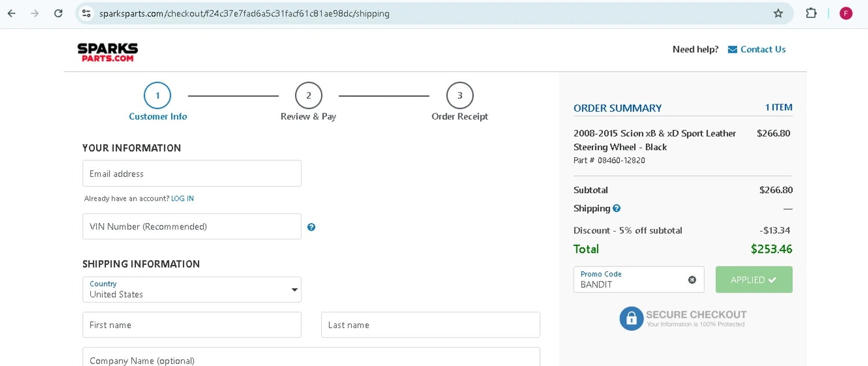Open site information icon in address bar
This screenshot has height=366, width=868.
tap(86, 13)
